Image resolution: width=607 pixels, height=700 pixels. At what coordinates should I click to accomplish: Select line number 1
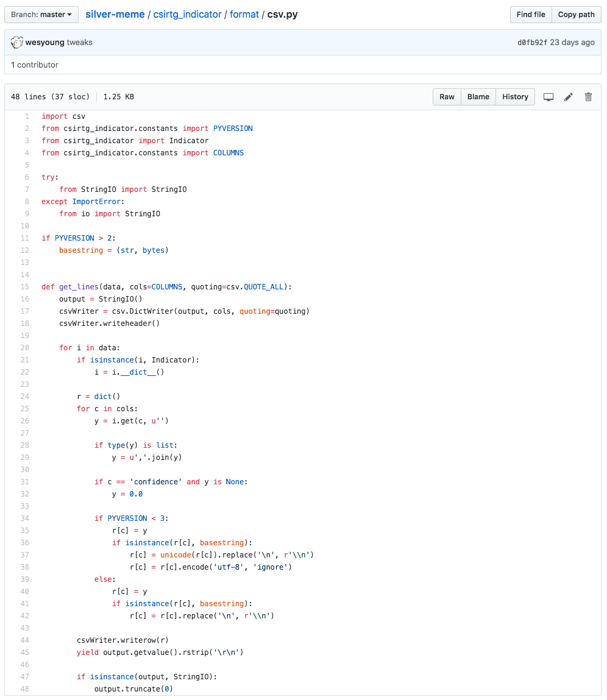coord(27,116)
